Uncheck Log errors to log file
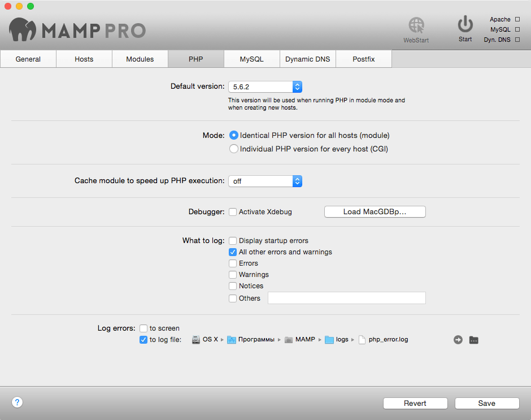 coord(143,340)
